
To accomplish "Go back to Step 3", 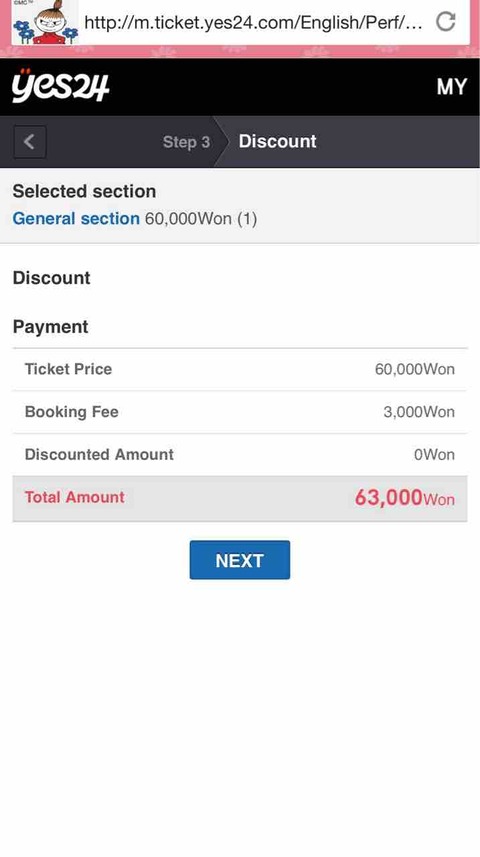I will tap(186, 142).
